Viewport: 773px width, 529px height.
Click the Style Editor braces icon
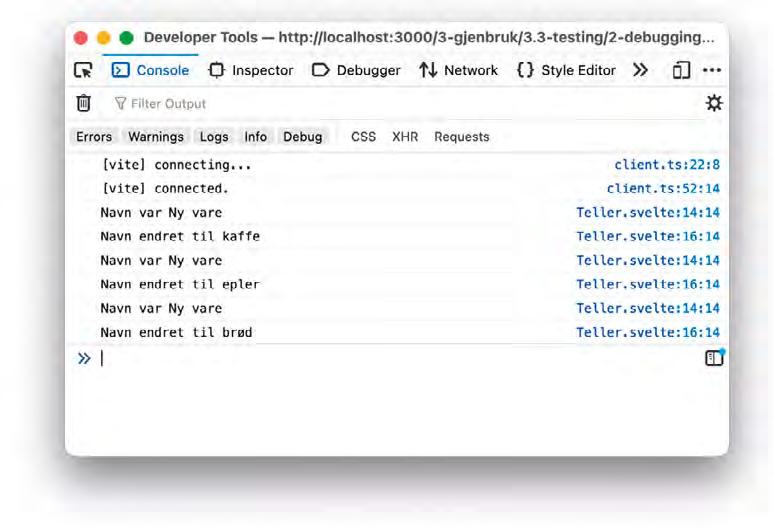pyautogui.click(x=525, y=70)
